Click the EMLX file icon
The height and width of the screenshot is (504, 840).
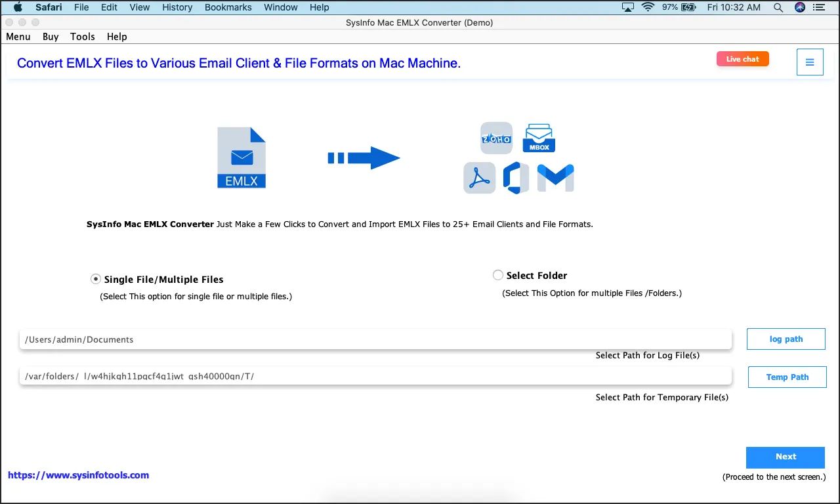coord(241,157)
